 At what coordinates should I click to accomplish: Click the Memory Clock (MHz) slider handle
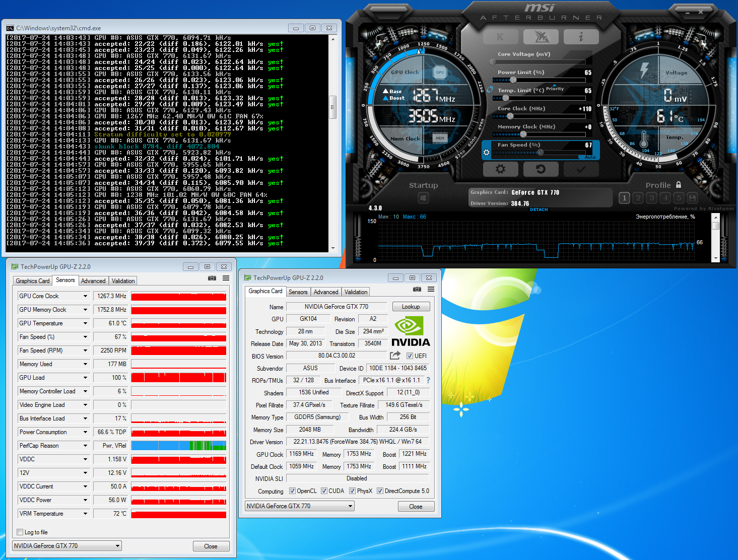click(x=523, y=134)
